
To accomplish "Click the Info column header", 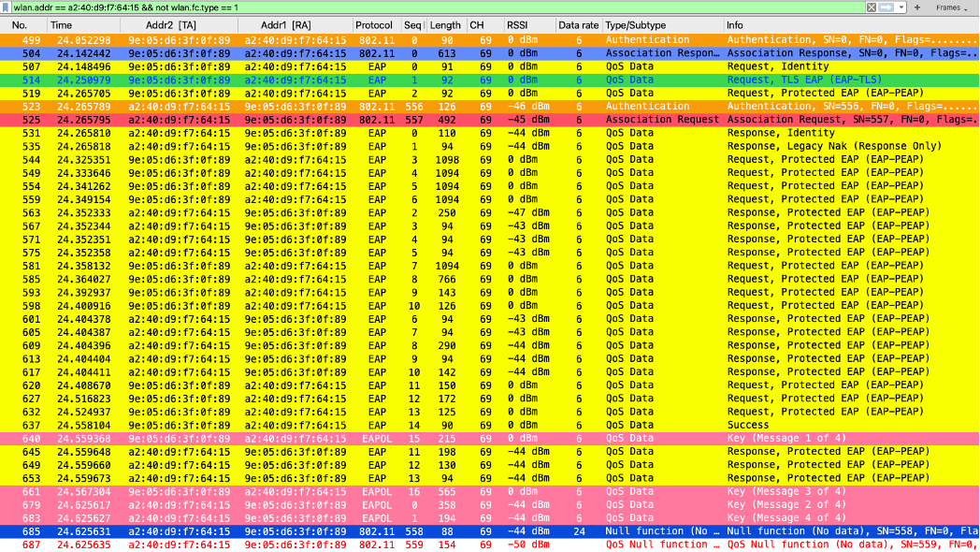I will [737, 24].
